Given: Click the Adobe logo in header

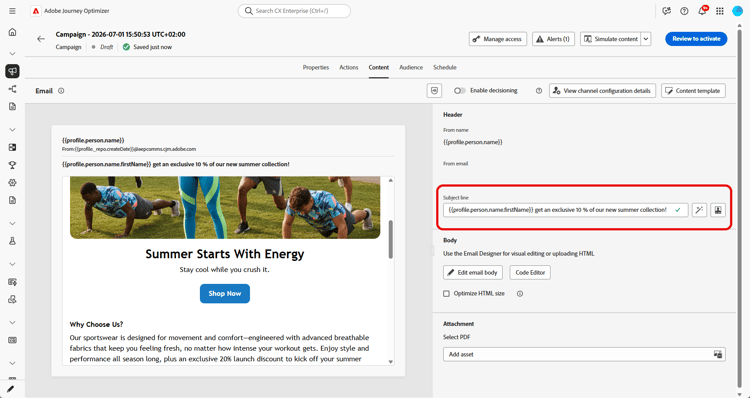Looking at the screenshot, I should point(36,11).
